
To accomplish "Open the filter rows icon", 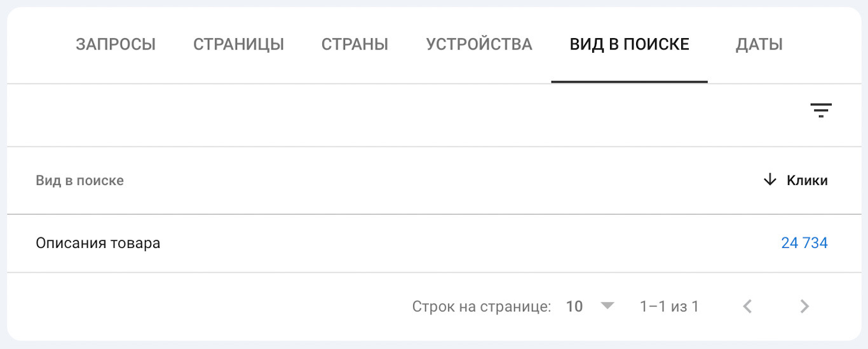I will (x=821, y=111).
